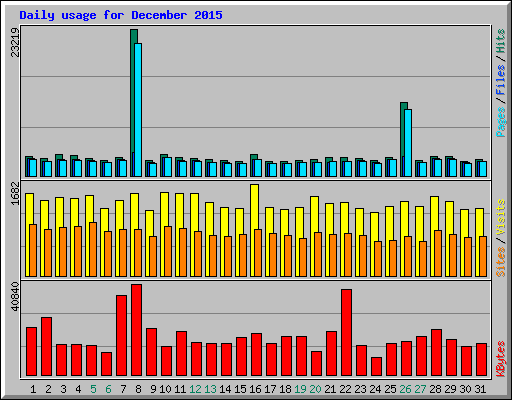Click day label 7 on the x-axis
This screenshot has width=512, height=400.
123,389
